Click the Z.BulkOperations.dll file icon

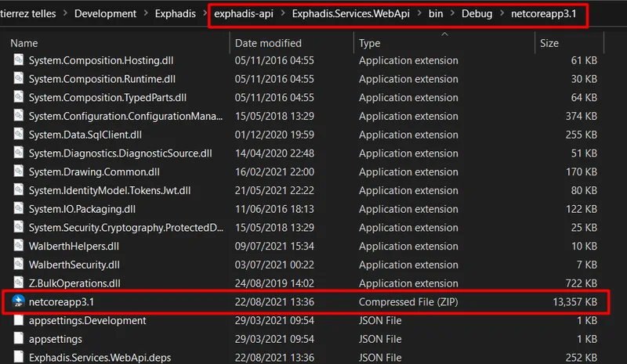pos(18,283)
